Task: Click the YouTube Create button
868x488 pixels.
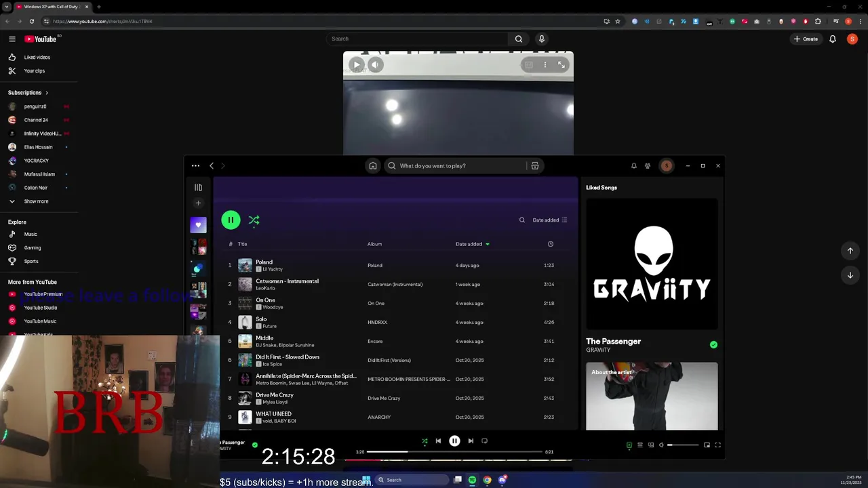Action: tap(806, 39)
